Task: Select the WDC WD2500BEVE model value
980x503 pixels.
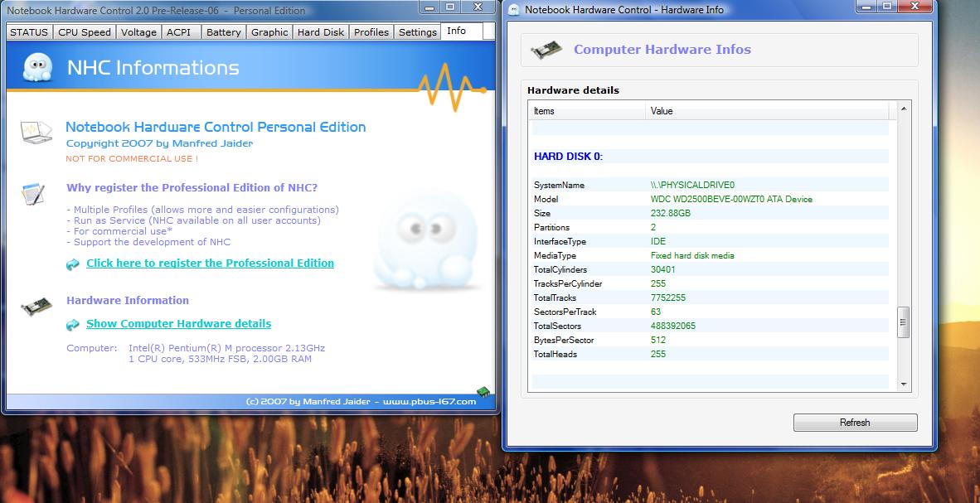Action: (731, 200)
